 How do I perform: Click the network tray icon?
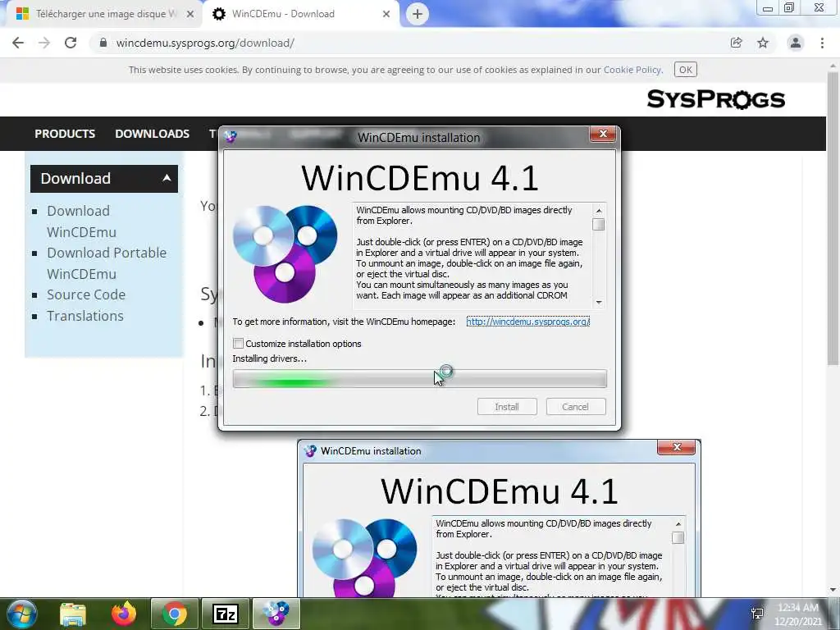[757, 614]
